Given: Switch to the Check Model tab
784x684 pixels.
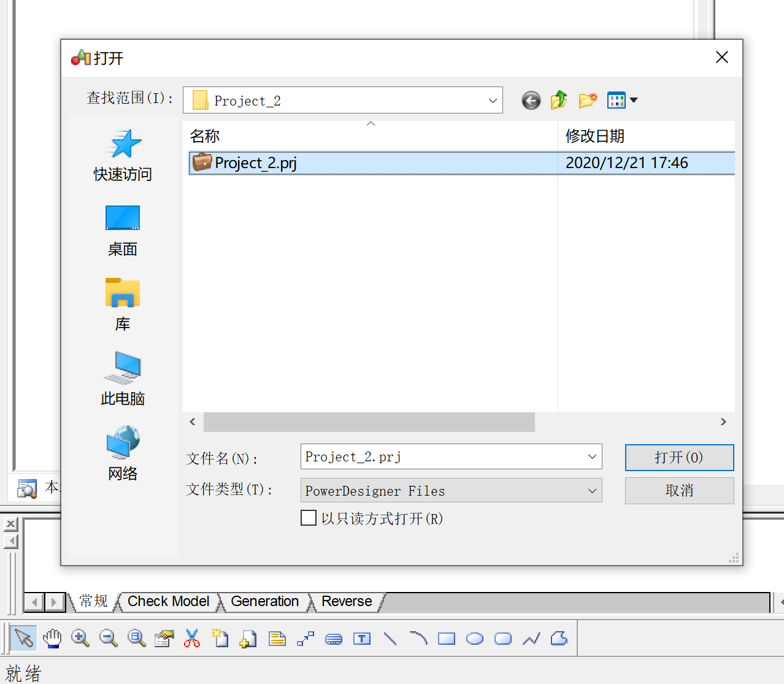Looking at the screenshot, I should tap(168, 601).
